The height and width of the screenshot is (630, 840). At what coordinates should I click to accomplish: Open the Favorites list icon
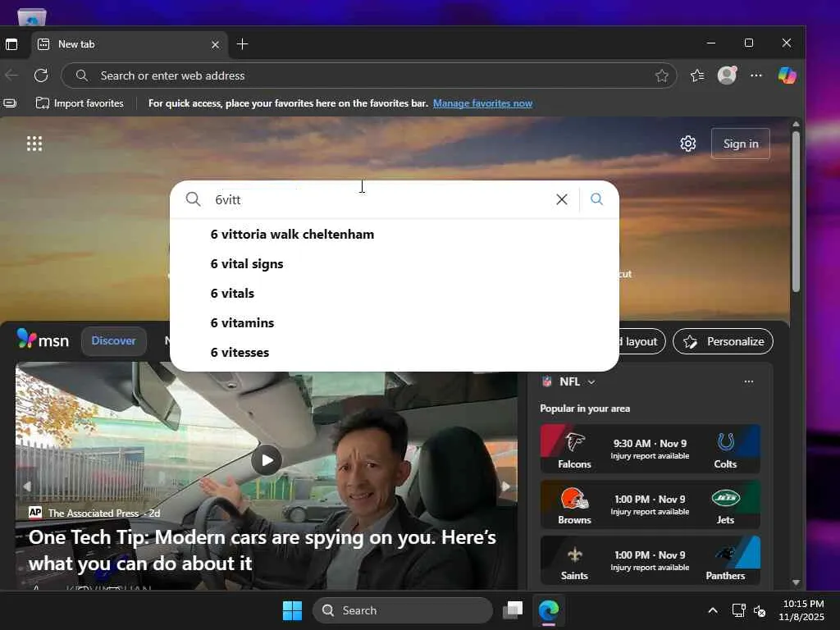(x=697, y=75)
